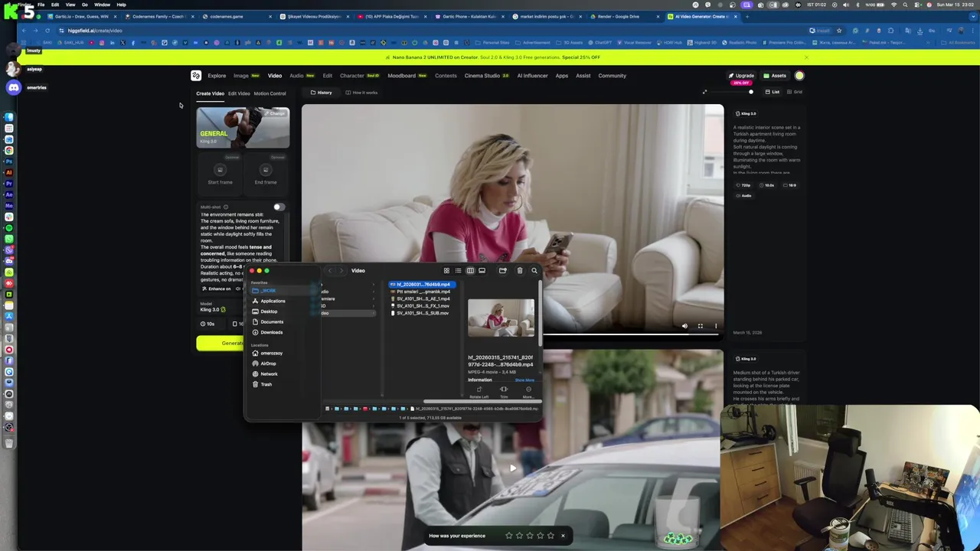
Task: Select the Ptt smsleri .mp4 file
Action: [x=423, y=292]
